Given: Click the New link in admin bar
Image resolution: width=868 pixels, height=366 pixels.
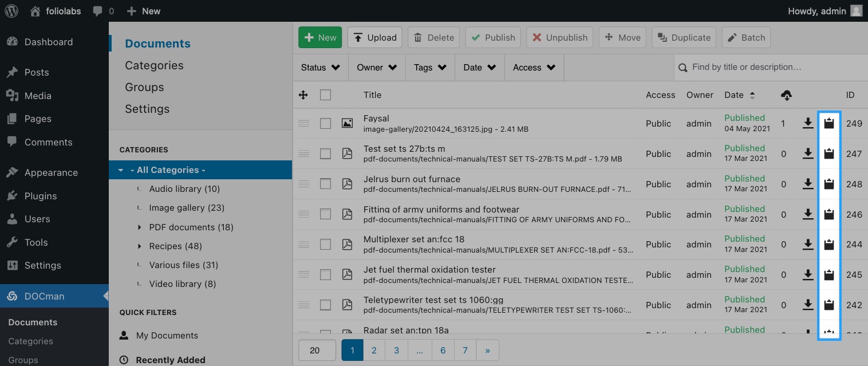Looking at the screenshot, I should click(x=144, y=11).
